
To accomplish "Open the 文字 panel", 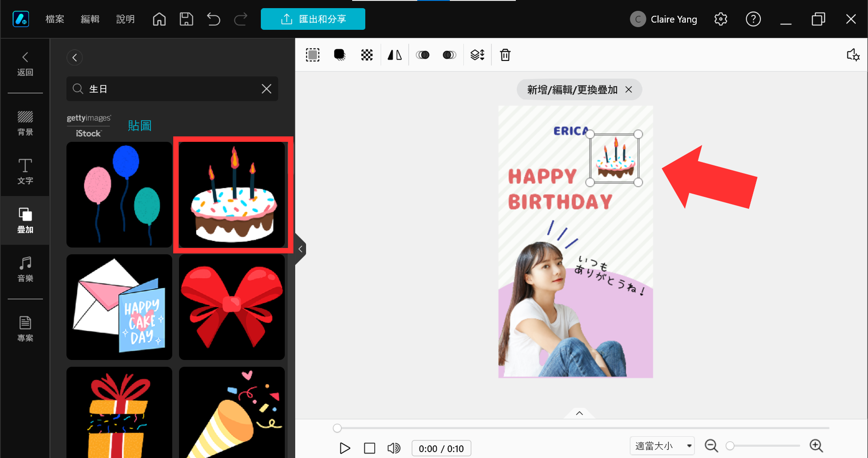I will pyautogui.click(x=25, y=172).
